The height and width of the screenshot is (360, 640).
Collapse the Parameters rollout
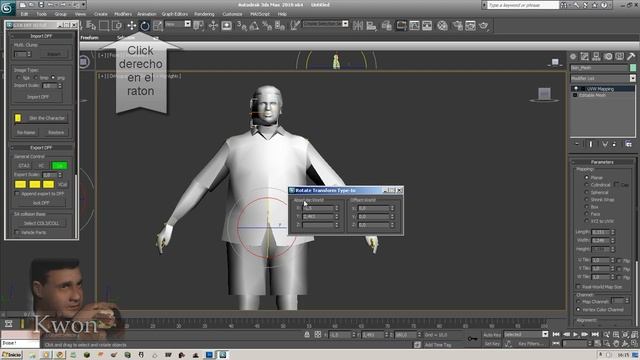click(602, 162)
